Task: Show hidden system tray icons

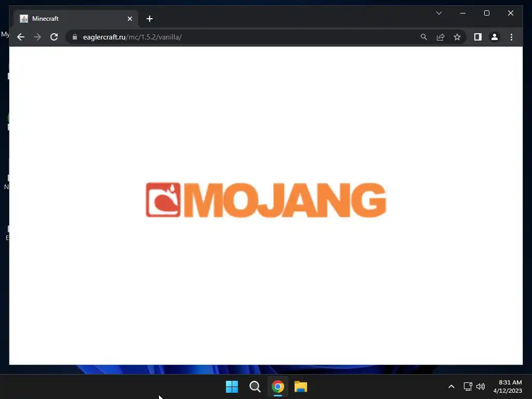Action: tap(451, 387)
